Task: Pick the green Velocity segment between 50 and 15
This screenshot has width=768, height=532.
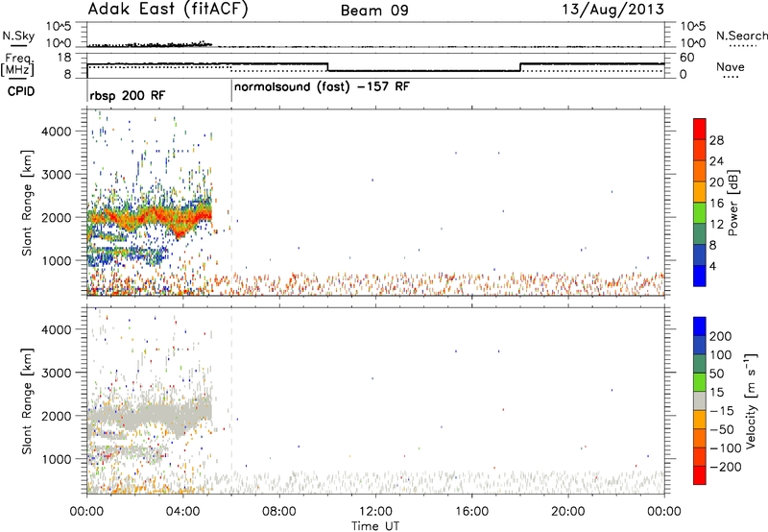Action: 700,382
